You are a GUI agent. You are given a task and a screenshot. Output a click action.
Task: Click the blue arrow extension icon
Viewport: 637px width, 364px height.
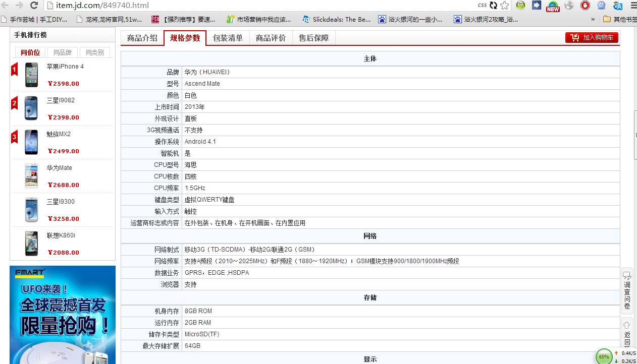pos(537,6)
